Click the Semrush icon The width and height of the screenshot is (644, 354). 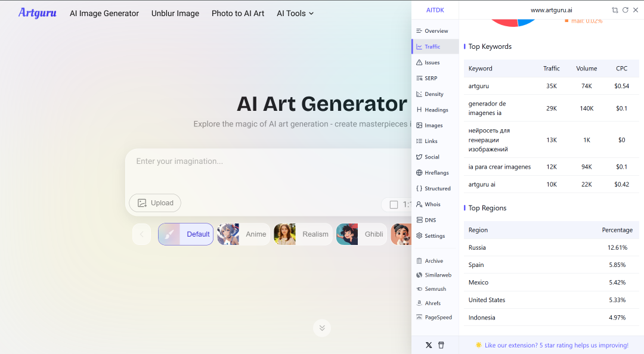(x=419, y=289)
